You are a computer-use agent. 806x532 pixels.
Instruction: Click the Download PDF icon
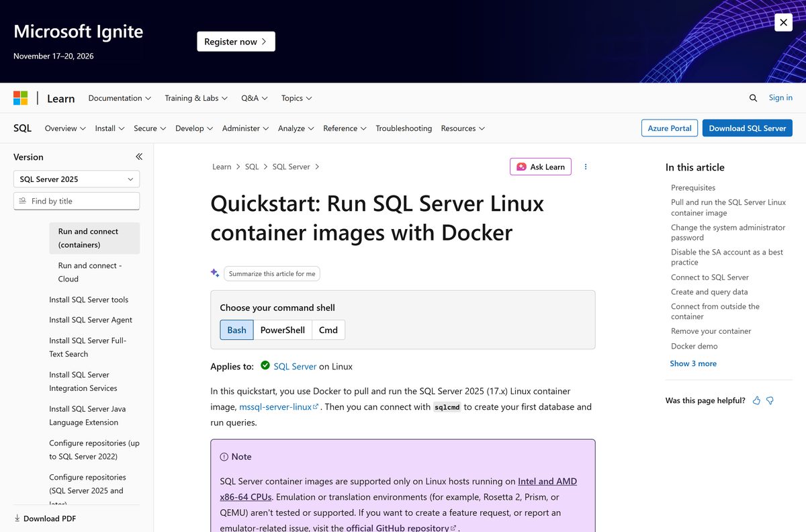click(x=17, y=519)
